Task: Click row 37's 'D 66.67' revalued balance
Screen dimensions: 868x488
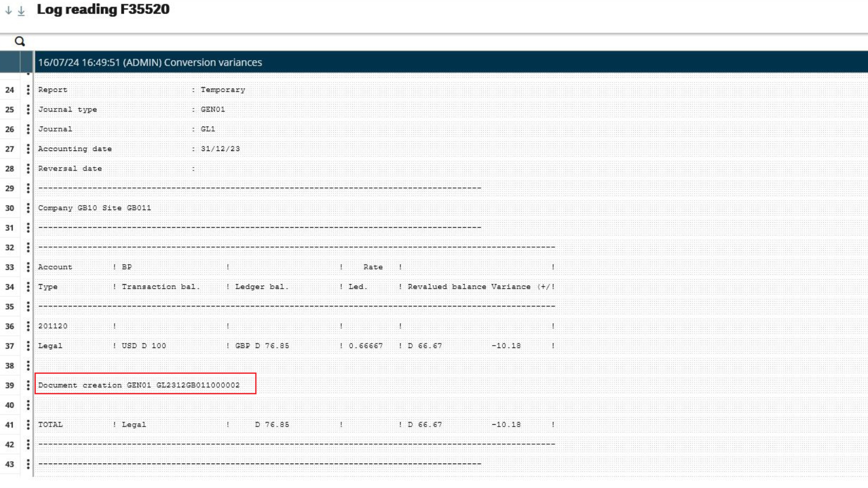Action: pyautogui.click(x=425, y=346)
